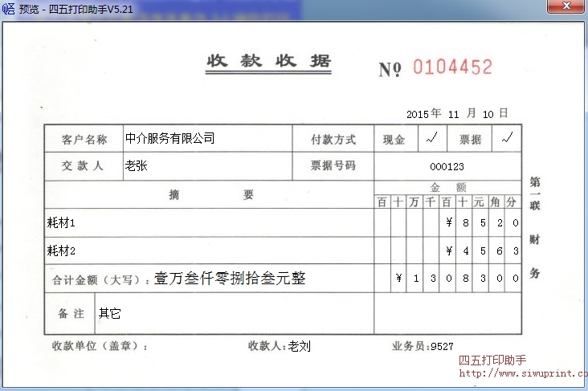The image size is (588, 391).
Task: Click the remark value 其它
Action: 109,313
